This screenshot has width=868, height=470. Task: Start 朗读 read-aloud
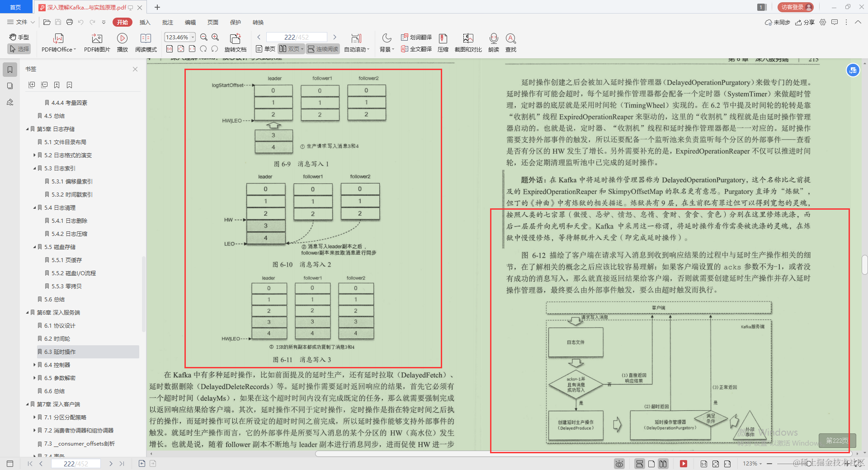pos(494,42)
